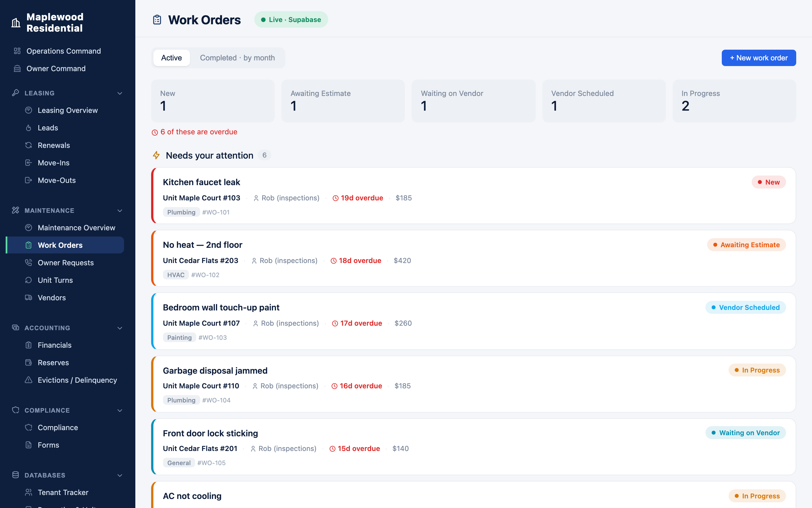Open Kitchen faucet leak work order

point(473,196)
